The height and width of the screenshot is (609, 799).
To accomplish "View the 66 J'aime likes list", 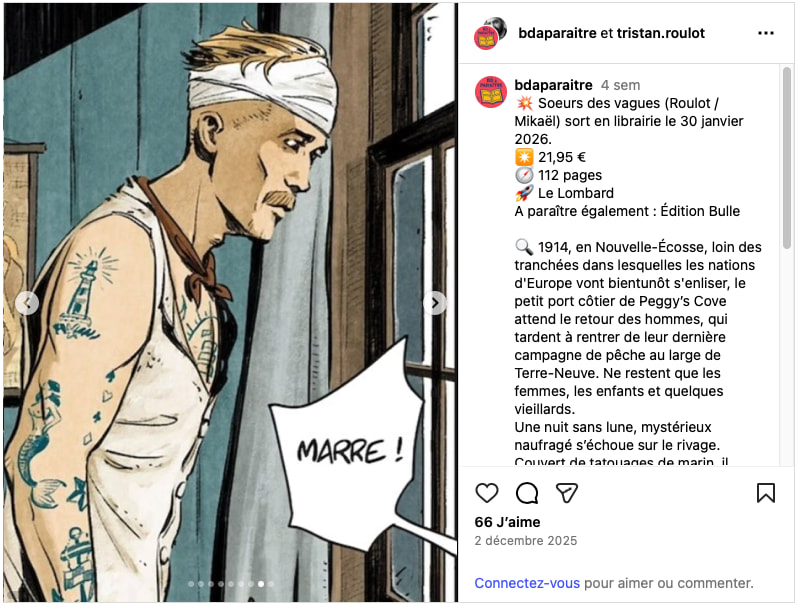I will (507, 522).
